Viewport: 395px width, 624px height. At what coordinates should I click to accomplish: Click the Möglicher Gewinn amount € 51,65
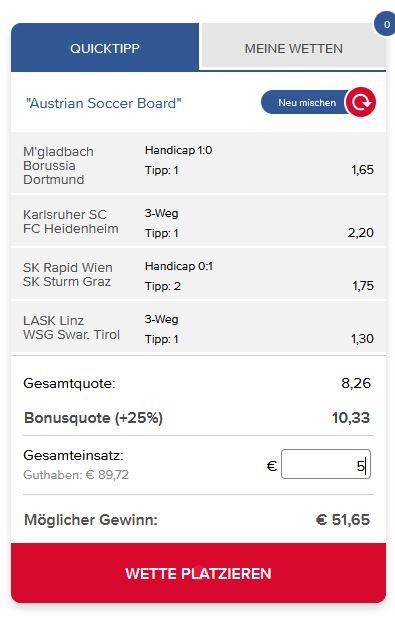click(x=343, y=519)
